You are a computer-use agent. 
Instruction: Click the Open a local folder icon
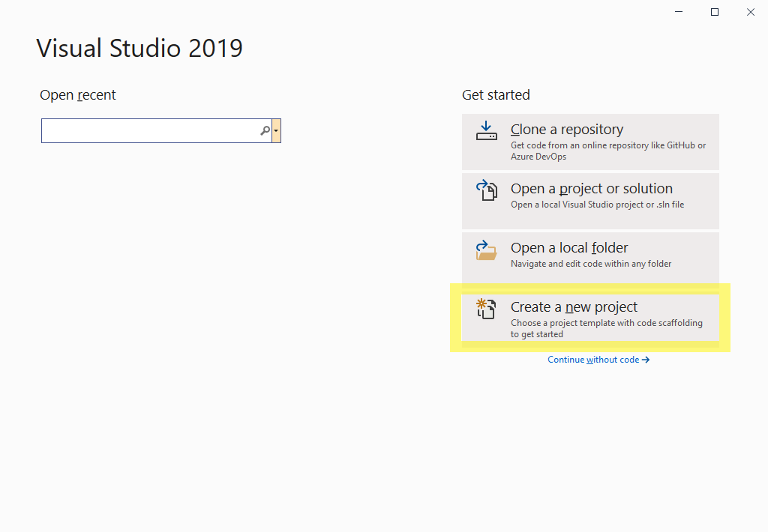pos(486,250)
